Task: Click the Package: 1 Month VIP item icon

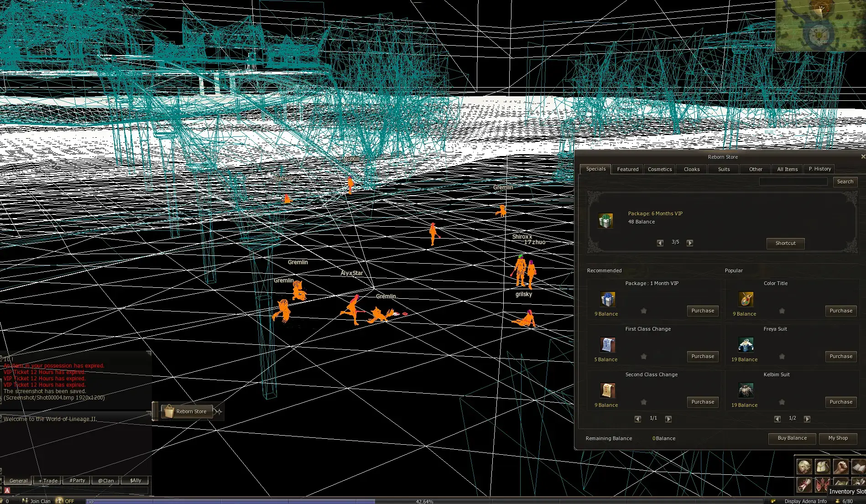Action: pyautogui.click(x=608, y=299)
